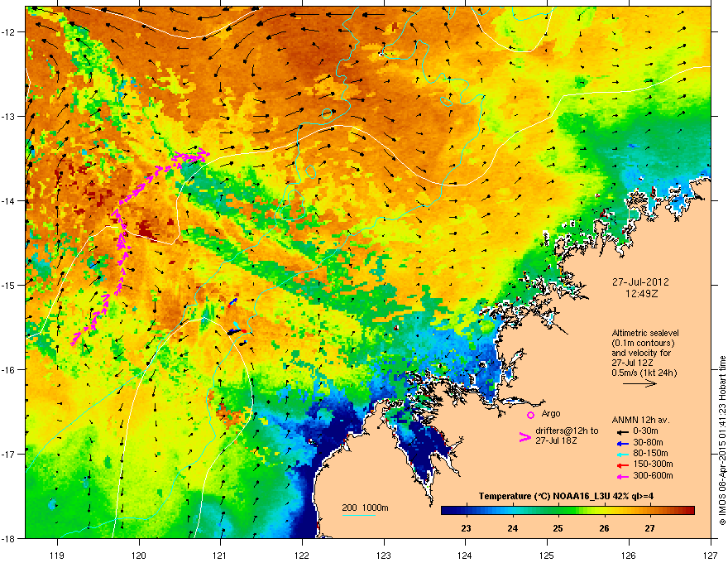Viewport: 728px width, 563px height.
Task: Click the '124' longitude axis label
Action: coord(465,555)
